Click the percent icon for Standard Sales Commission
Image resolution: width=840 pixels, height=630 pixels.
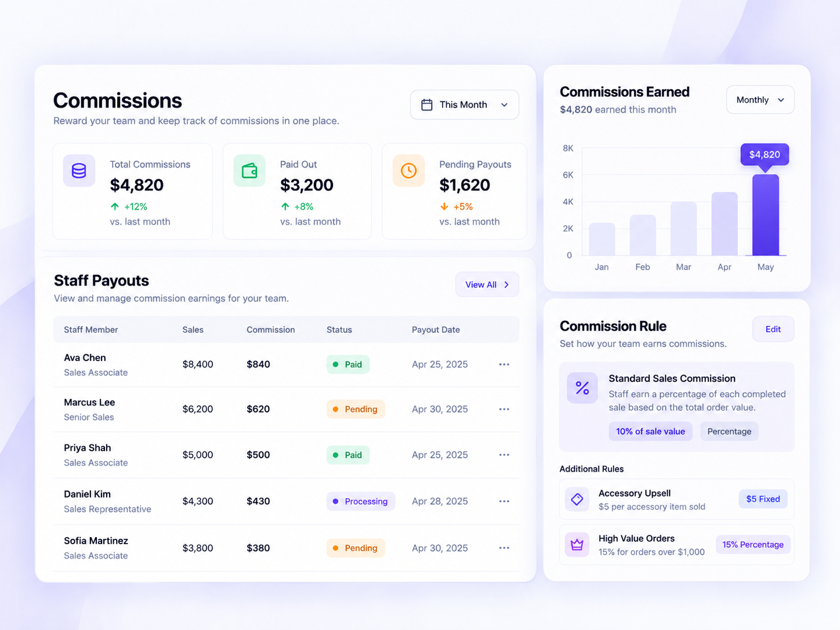point(582,388)
